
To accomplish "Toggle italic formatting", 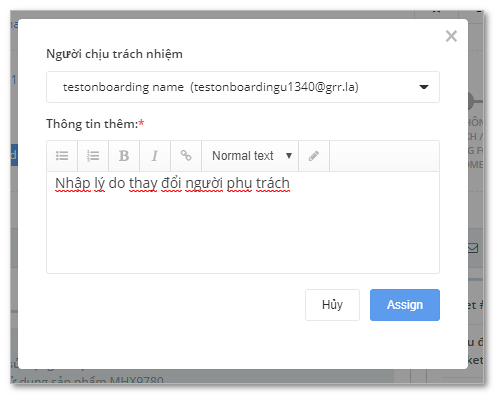I will pyautogui.click(x=155, y=156).
